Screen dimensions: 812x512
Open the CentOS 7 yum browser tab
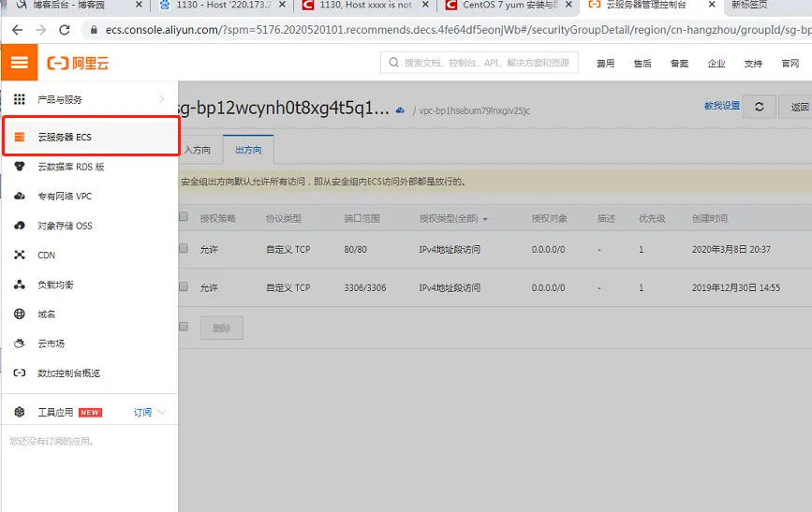coord(510,5)
